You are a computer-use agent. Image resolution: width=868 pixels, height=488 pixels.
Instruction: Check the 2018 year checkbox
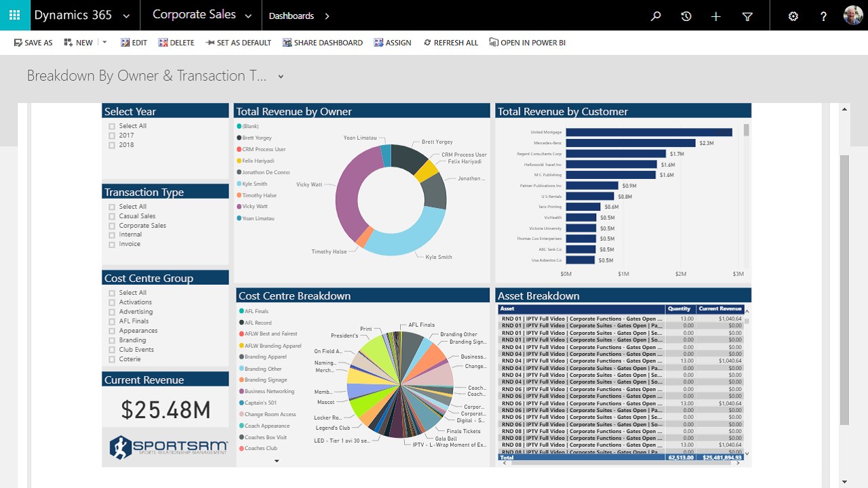[112, 145]
